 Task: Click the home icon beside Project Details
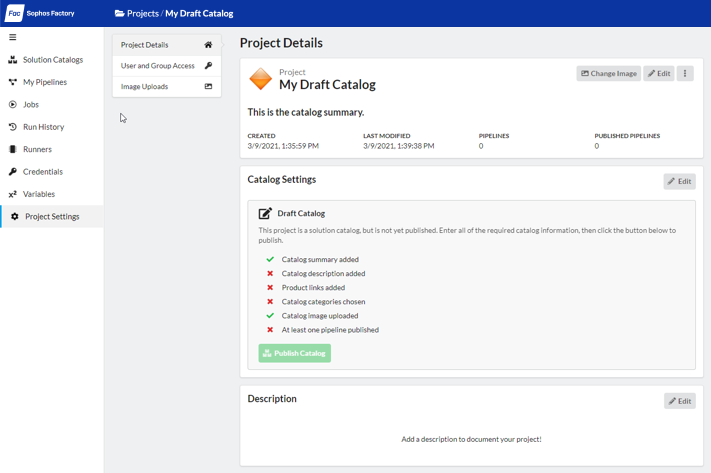tap(208, 44)
